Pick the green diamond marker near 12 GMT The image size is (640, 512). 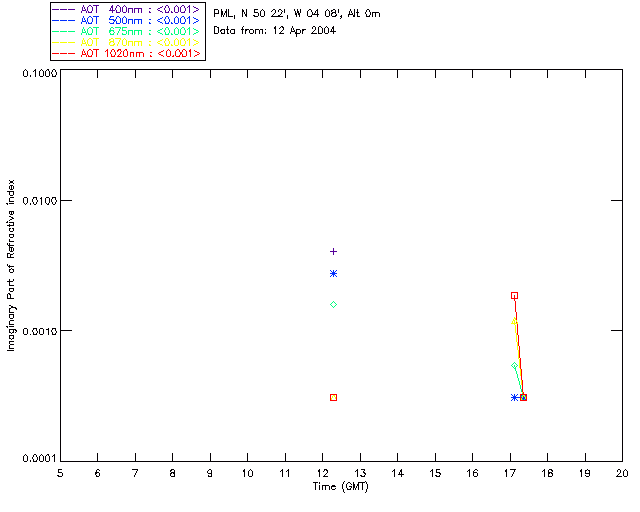click(333, 305)
